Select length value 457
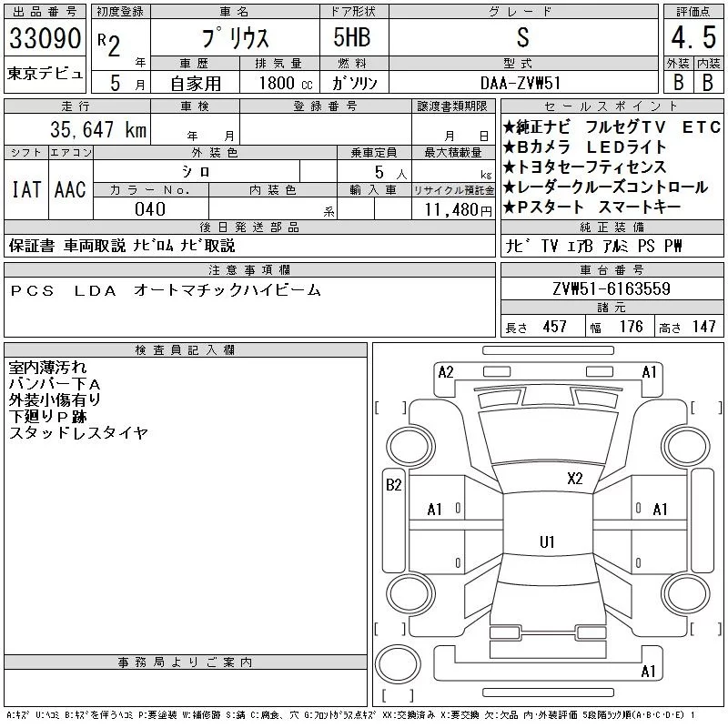Screen dimensions: 728x728 554,327
